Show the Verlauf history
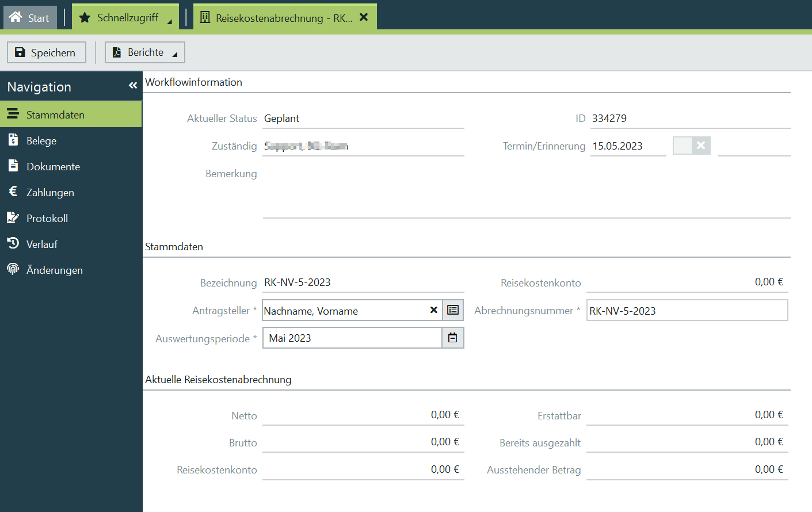Viewport: 812px width, 512px height. [x=42, y=244]
